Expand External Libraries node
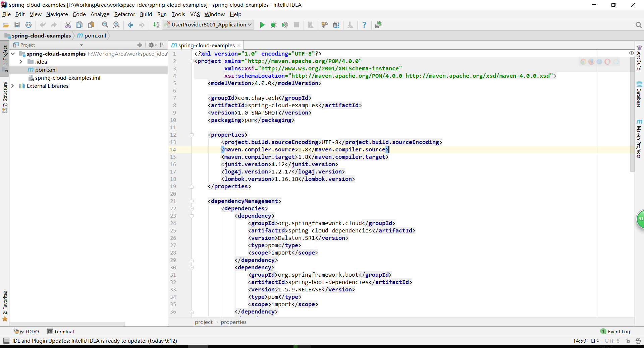644x348 pixels. [x=13, y=86]
